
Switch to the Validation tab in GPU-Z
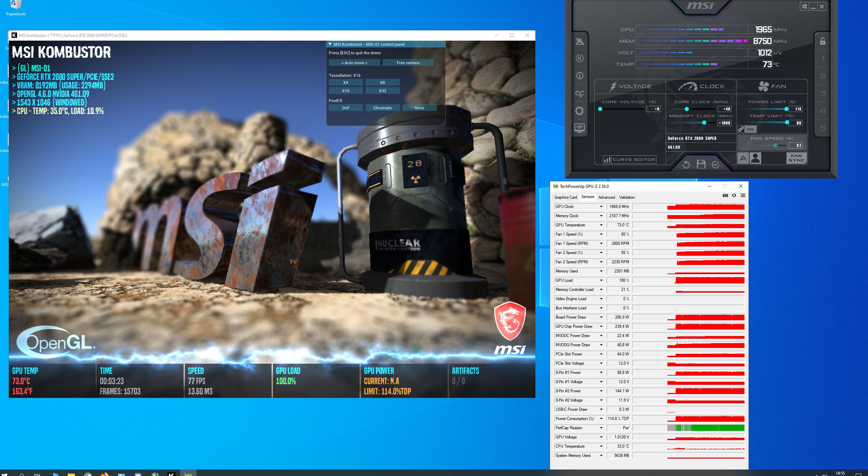click(627, 197)
